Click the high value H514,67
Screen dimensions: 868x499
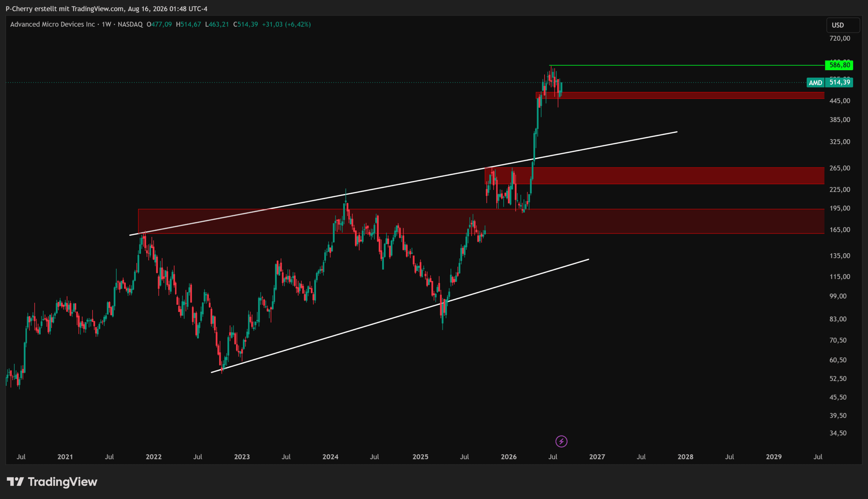[x=189, y=24]
